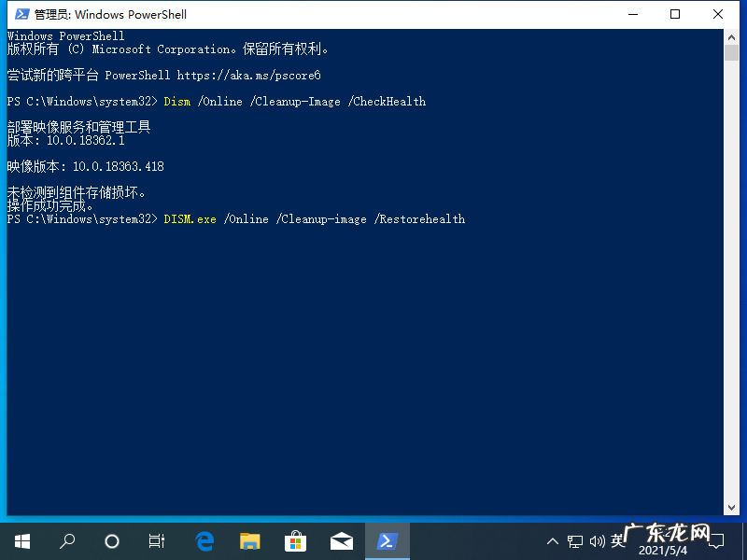The image size is (747, 560).
Task: Click the network status icon in system tray
Action: 573,540
